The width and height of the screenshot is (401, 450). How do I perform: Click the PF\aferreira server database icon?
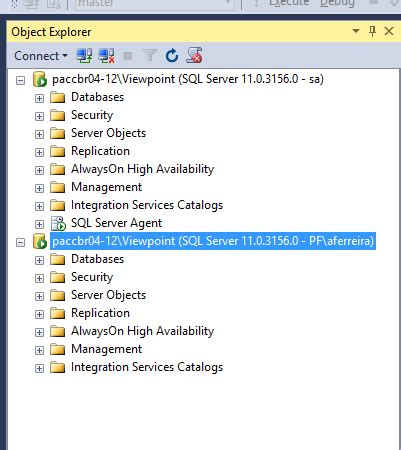pos(40,241)
